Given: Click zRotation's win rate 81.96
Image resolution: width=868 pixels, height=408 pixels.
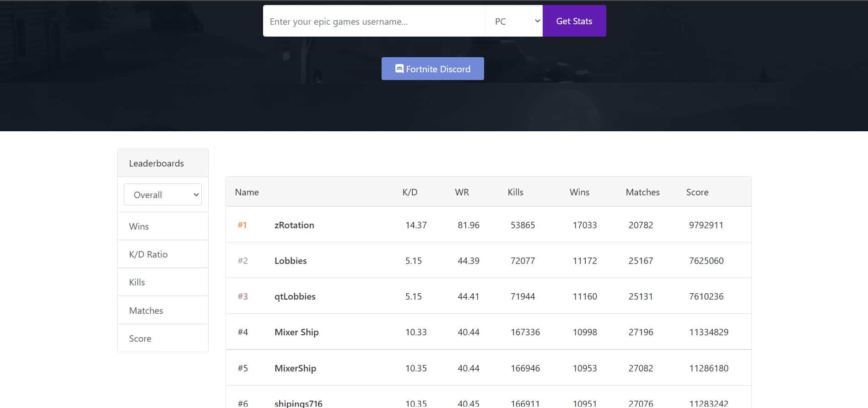Looking at the screenshot, I should pos(469,225).
